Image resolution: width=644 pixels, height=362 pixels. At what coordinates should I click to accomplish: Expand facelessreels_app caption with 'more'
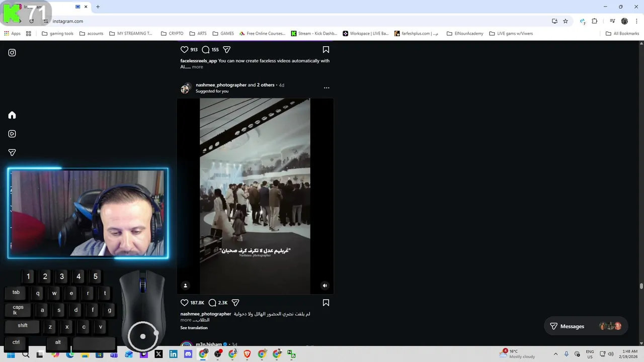(197, 67)
